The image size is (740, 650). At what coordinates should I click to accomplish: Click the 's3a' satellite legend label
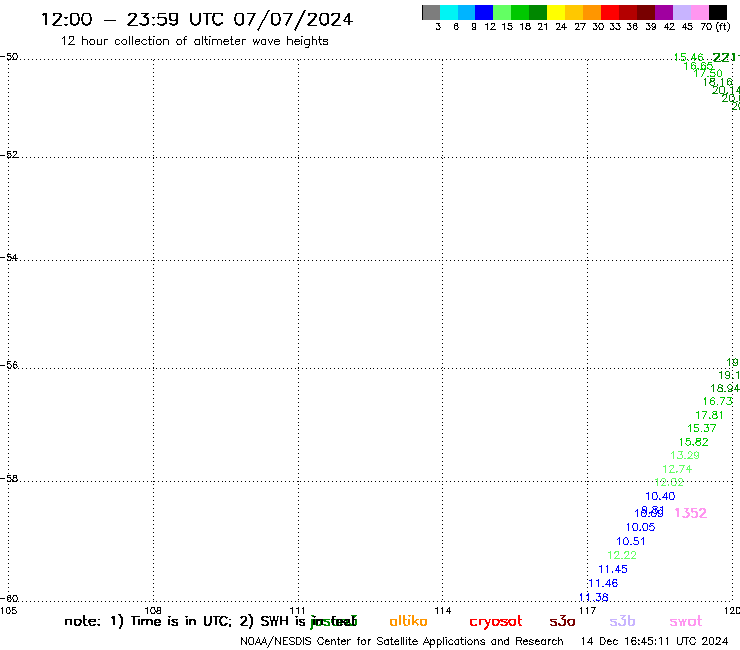click(562, 621)
